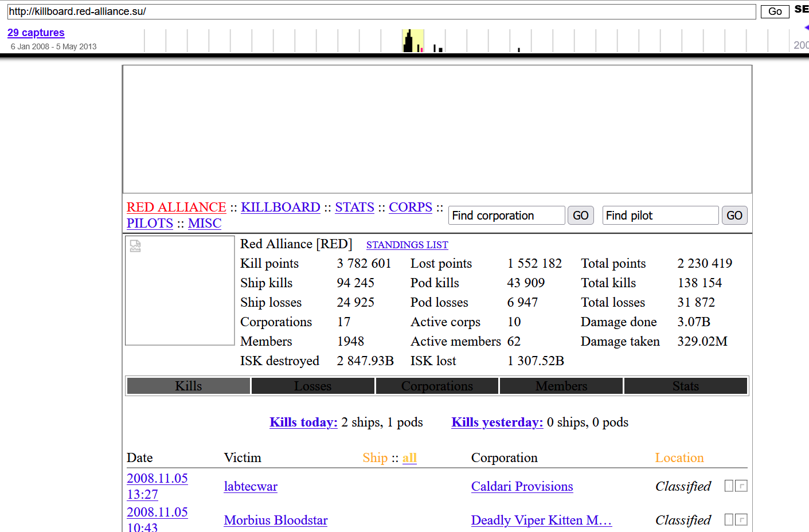Viewport: 809px width, 532px height.
Task: Click GO next to Find pilot
Action: coord(734,216)
